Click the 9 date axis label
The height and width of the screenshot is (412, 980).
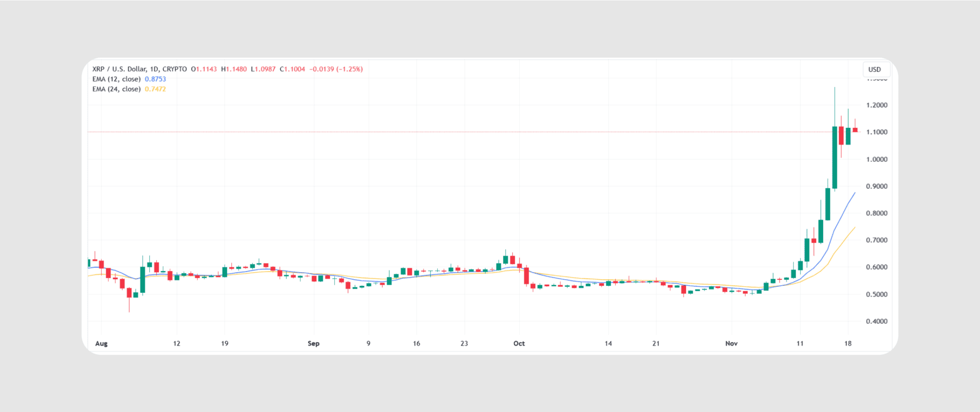pos(369,343)
